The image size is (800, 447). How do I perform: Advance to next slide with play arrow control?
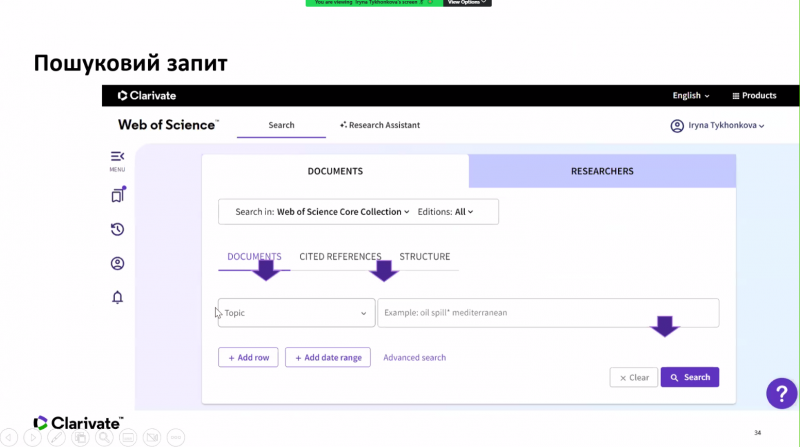[33, 437]
